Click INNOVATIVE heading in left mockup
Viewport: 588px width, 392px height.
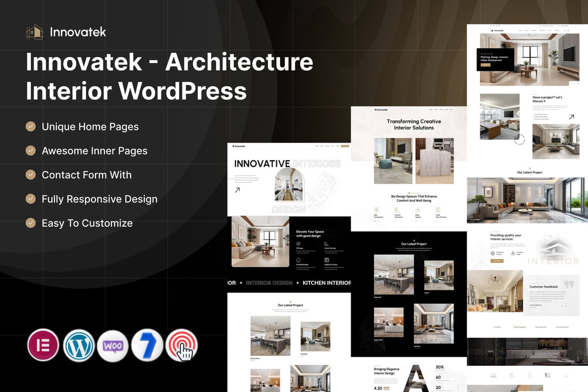tap(262, 164)
